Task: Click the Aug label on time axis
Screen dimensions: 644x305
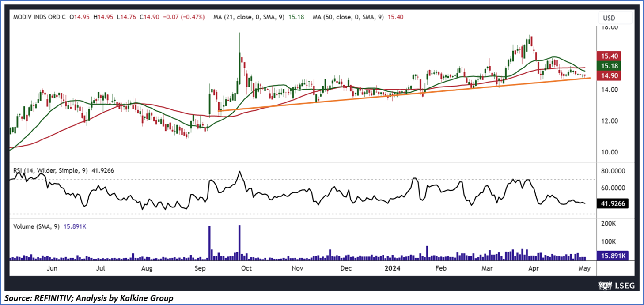Action: coord(147,268)
